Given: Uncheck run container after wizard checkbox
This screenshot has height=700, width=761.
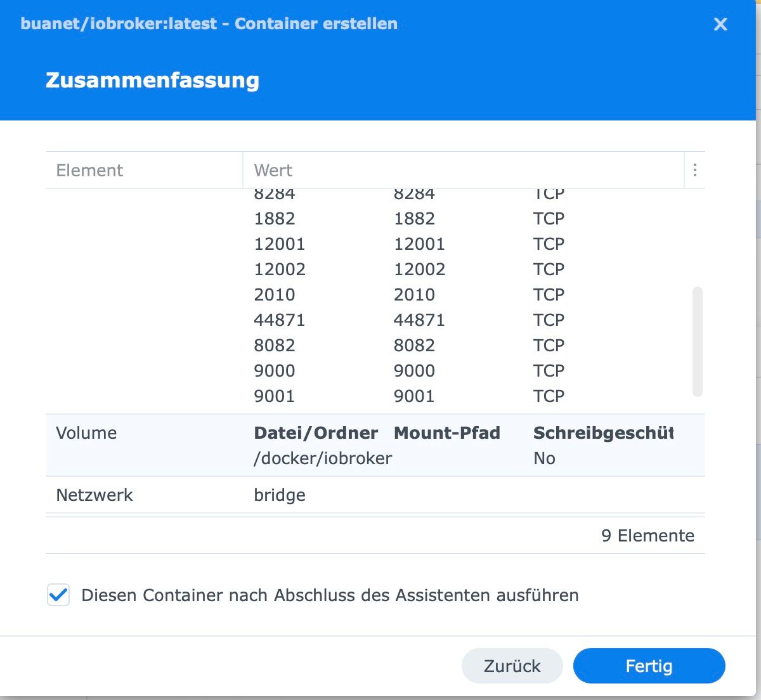Looking at the screenshot, I should tap(58, 595).
